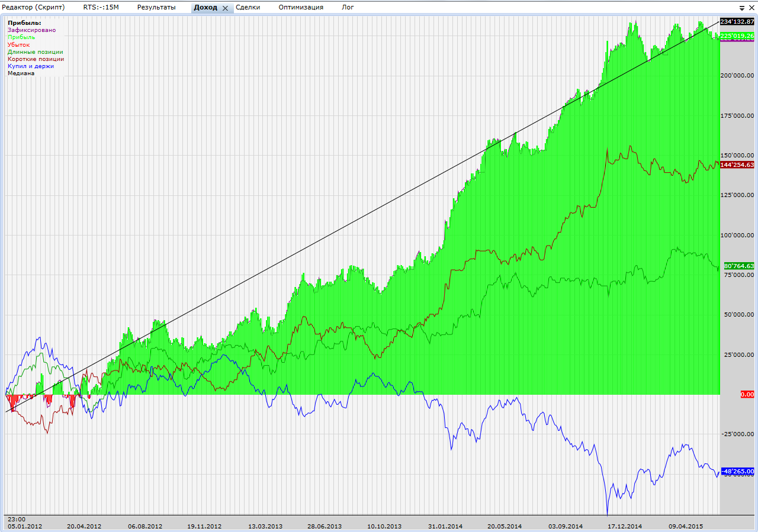Click the 23:00 time label on the axis
The width and height of the screenshot is (758, 532).
(17, 519)
